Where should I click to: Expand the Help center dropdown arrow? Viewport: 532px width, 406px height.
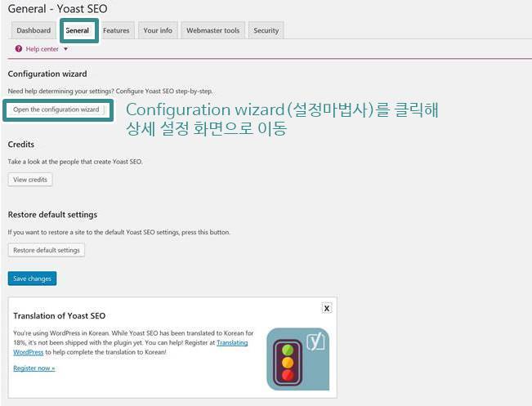pyautogui.click(x=66, y=49)
